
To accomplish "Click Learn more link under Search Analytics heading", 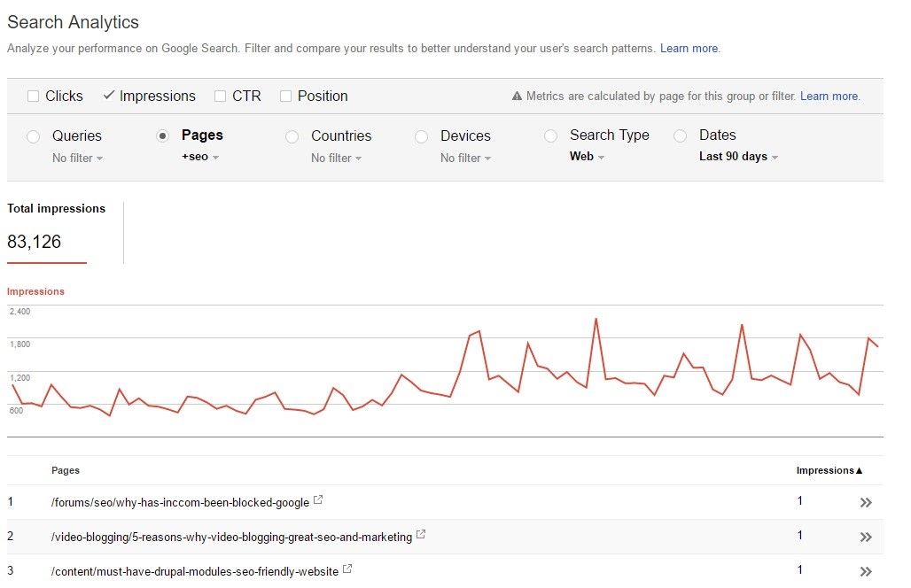I will tap(689, 48).
